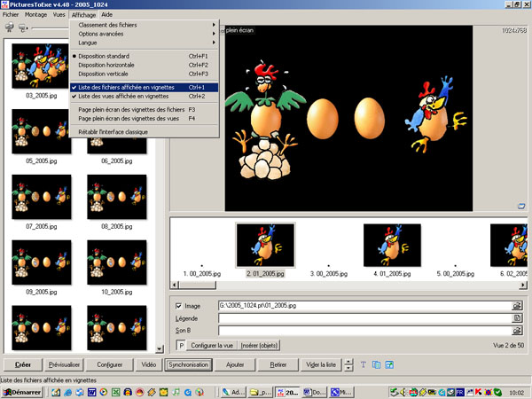Click the left arrow of views list scrollbar

click(x=175, y=285)
